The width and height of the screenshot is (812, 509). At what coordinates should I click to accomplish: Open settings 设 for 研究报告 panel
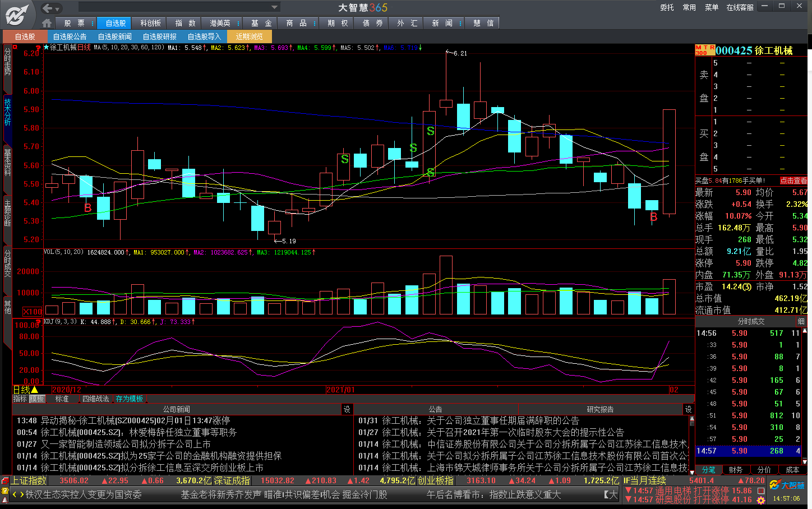click(689, 409)
